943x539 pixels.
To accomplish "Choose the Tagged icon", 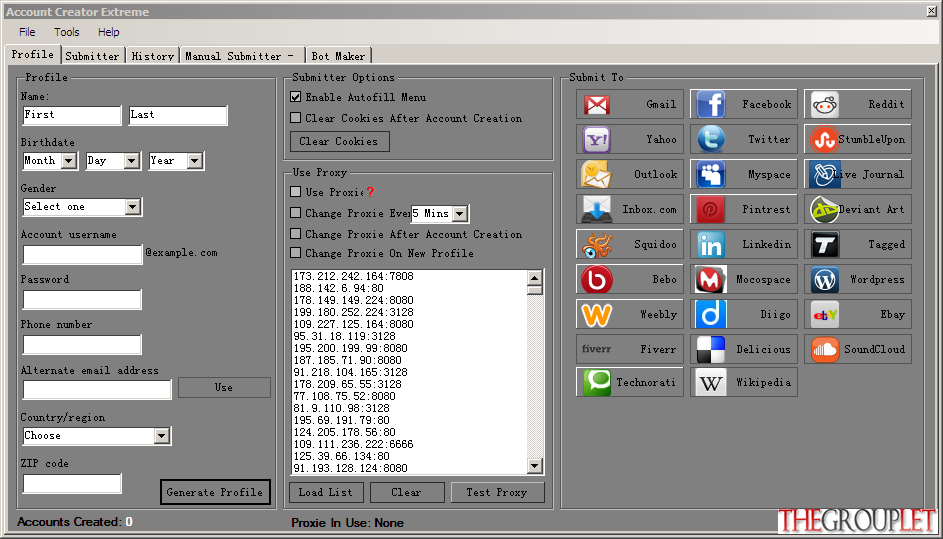I will pos(825,244).
